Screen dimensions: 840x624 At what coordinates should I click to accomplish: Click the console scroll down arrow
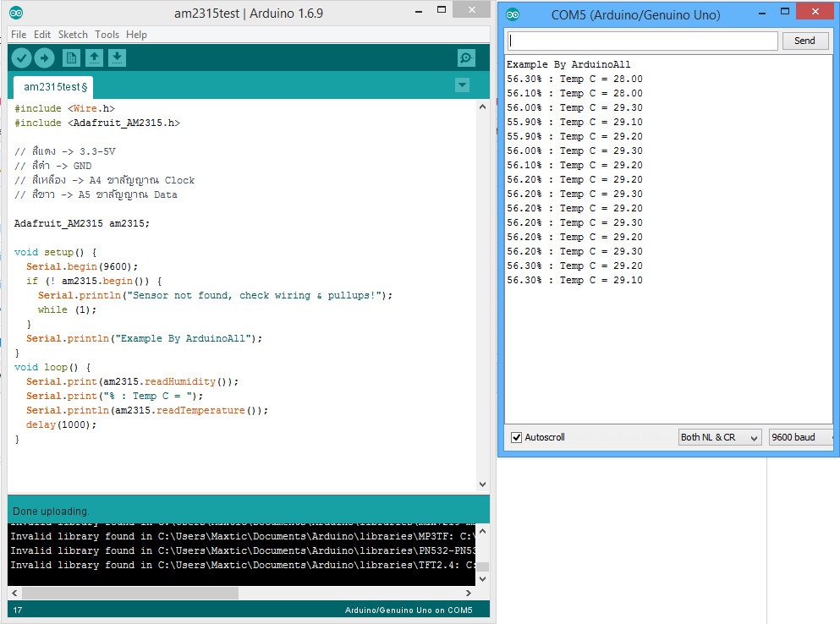482,579
